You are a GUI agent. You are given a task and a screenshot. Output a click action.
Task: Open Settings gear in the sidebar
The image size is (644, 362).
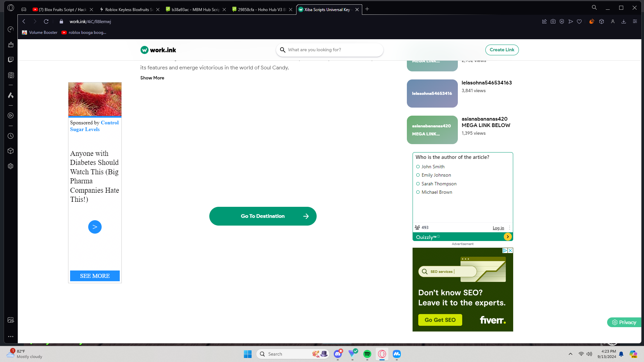click(x=11, y=166)
